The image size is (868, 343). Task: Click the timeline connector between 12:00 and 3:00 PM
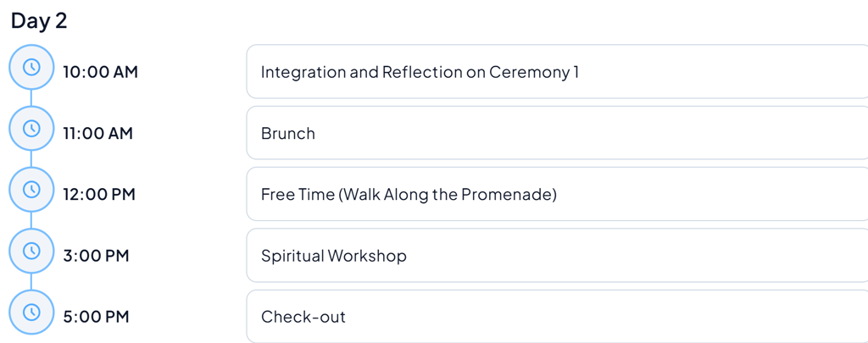click(31, 220)
